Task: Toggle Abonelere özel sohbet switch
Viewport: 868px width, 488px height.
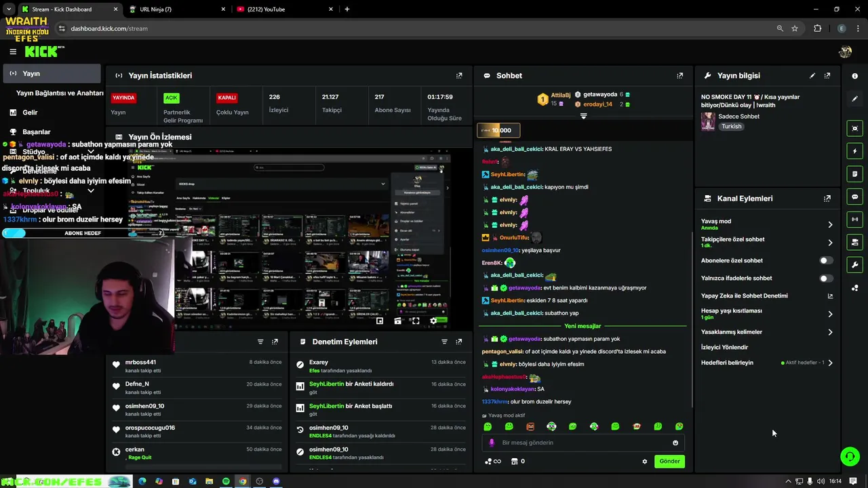Action: point(826,260)
